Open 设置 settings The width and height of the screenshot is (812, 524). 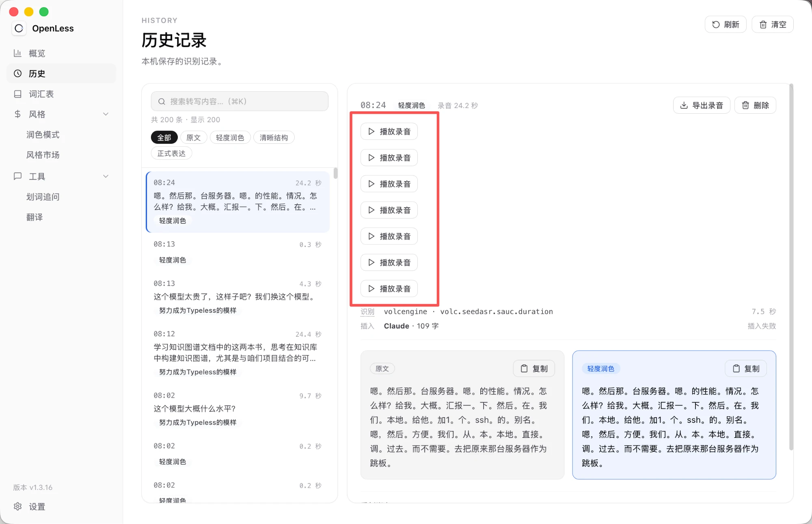click(x=61, y=507)
